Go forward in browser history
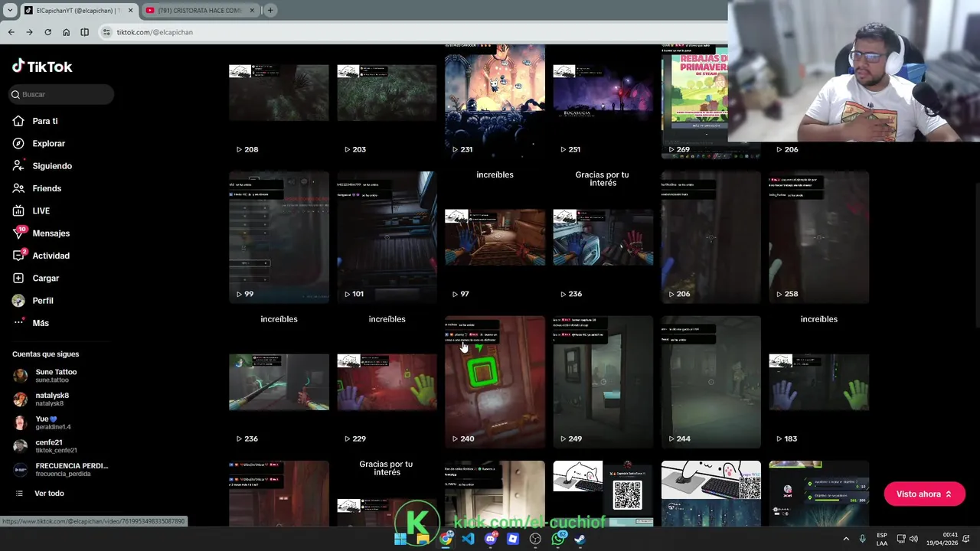The height and width of the screenshot is (551, 980). 29,32
